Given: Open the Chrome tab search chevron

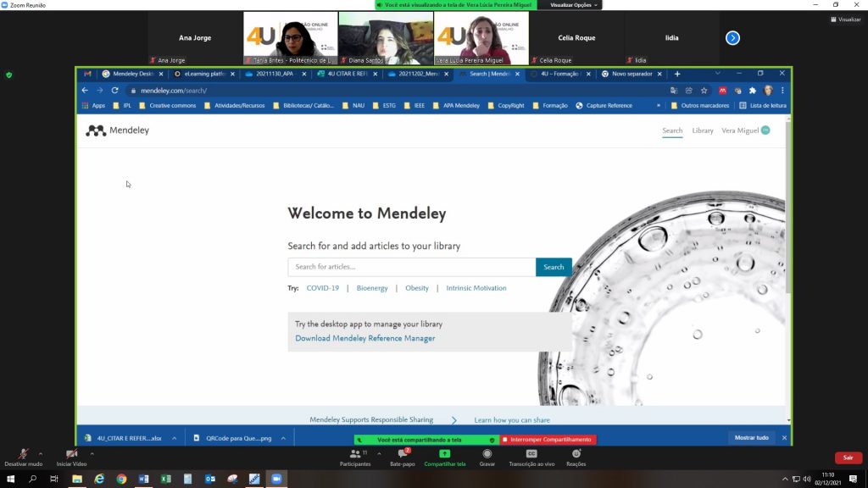Looking at the screenshot, I should pyautogui.click(x=717, y=73).
